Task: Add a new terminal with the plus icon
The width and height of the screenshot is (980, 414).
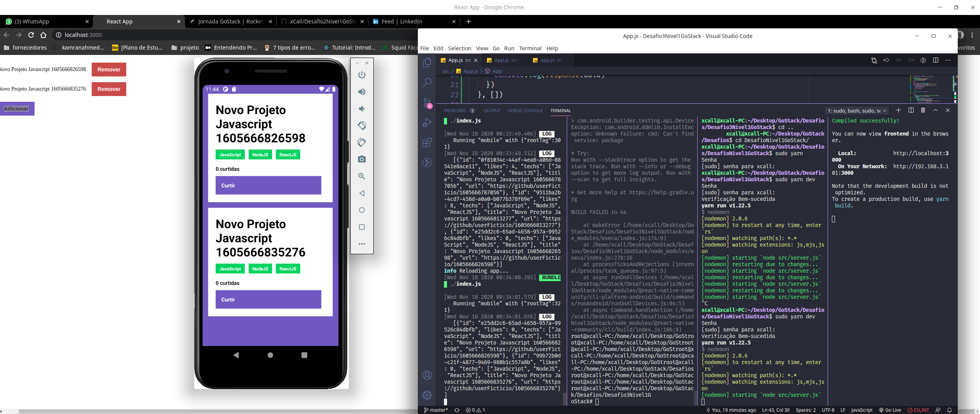Action: coord(898,110)
